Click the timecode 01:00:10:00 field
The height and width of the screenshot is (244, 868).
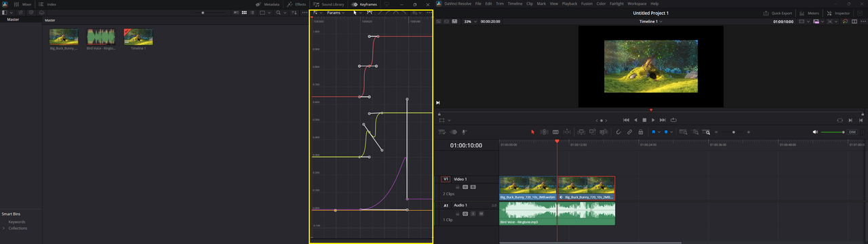point(466,145)
